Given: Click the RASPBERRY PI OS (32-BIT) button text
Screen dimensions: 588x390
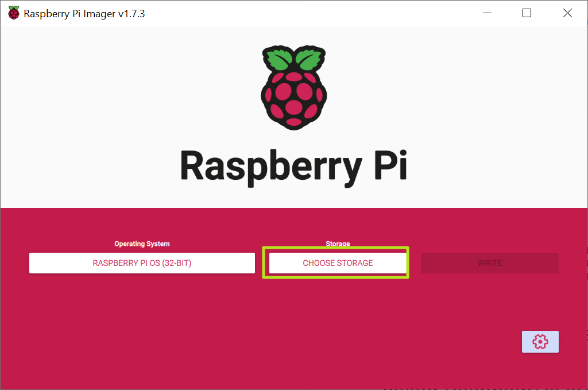Looking at the screenshot, I should pos(142,263).
